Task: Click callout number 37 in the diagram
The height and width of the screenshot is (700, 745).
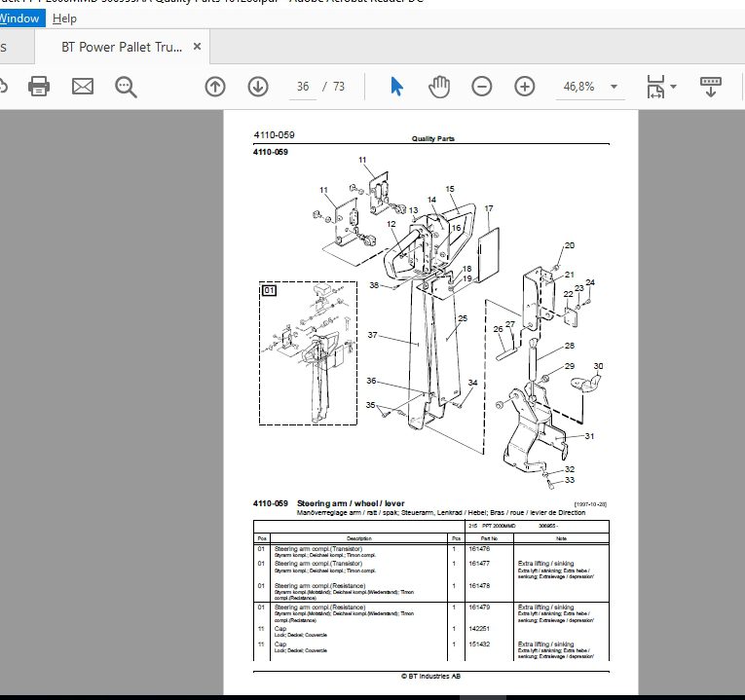Action: click(372, 335)
